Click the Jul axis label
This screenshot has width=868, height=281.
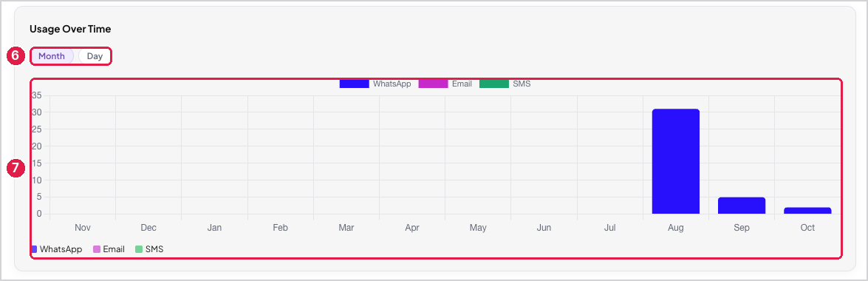[x=610, y=228]
